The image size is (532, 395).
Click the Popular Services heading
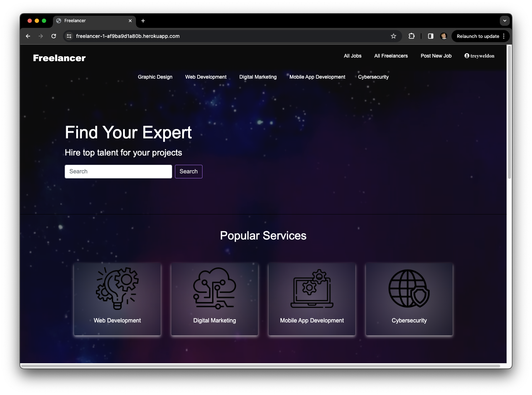[x=263, y=236]
